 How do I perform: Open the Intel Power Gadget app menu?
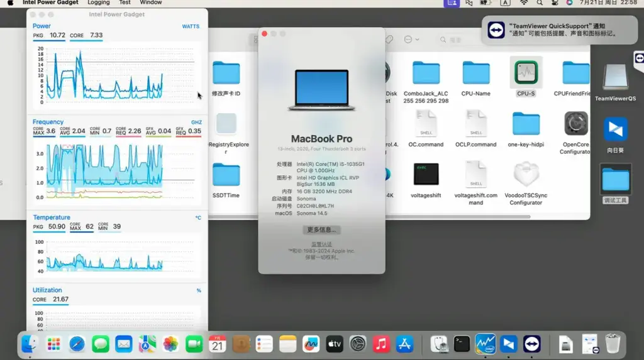[x=50, y=3]
